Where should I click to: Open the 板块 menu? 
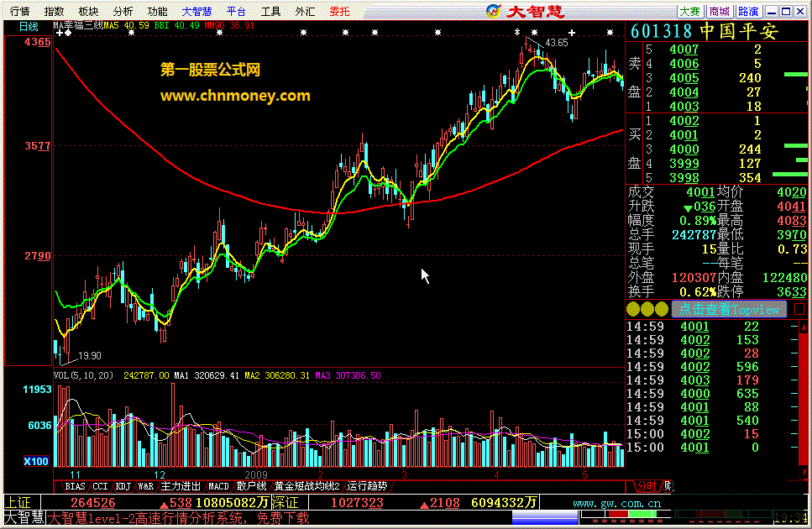coord(88,11)
